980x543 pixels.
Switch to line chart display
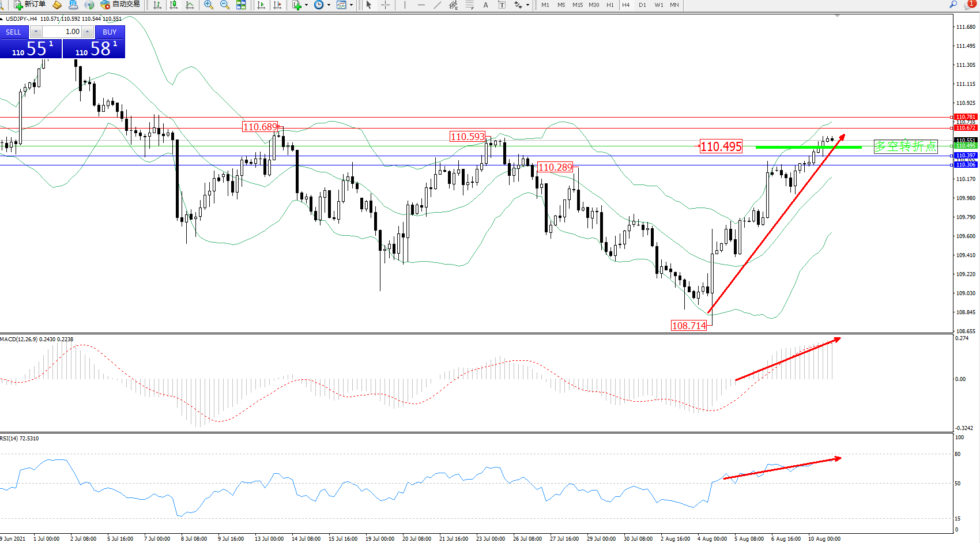coord(190,5)
